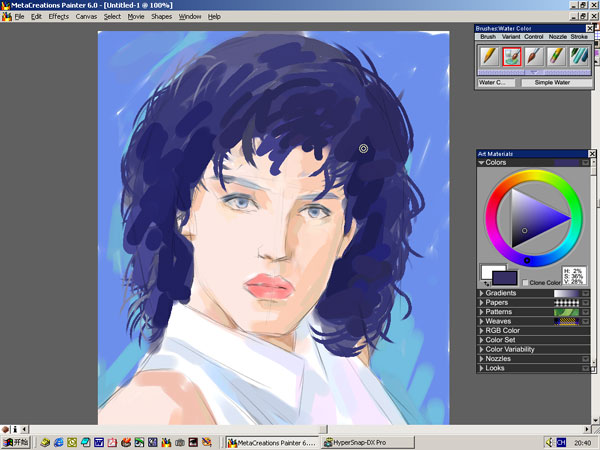The width and height of the screenshot is (600, 450).
Task: Click the Painter icon in quick launch
Action: [x=166, y=442]
